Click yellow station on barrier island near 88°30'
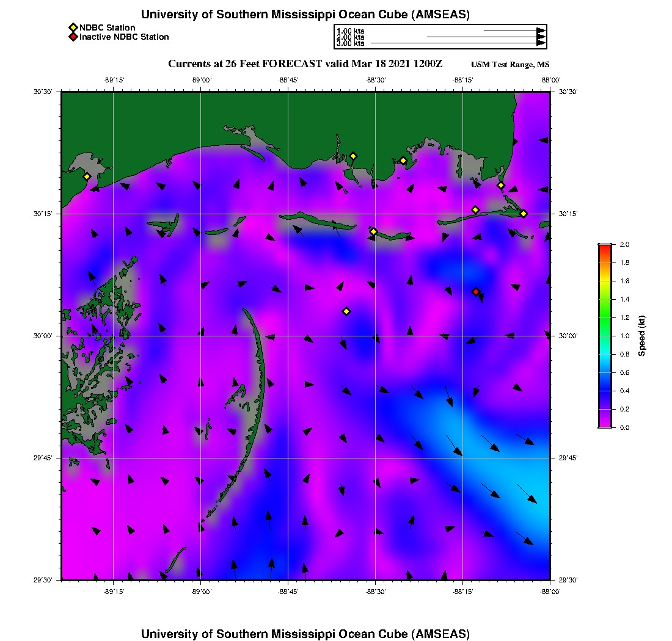 [x=374, y=231]
